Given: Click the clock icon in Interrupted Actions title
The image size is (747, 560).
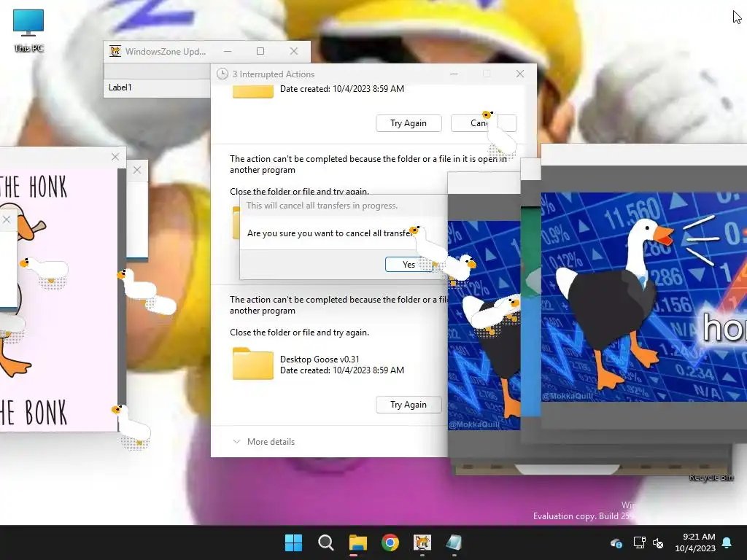Looking at the screenshot, I should click(x=222, y=74).
